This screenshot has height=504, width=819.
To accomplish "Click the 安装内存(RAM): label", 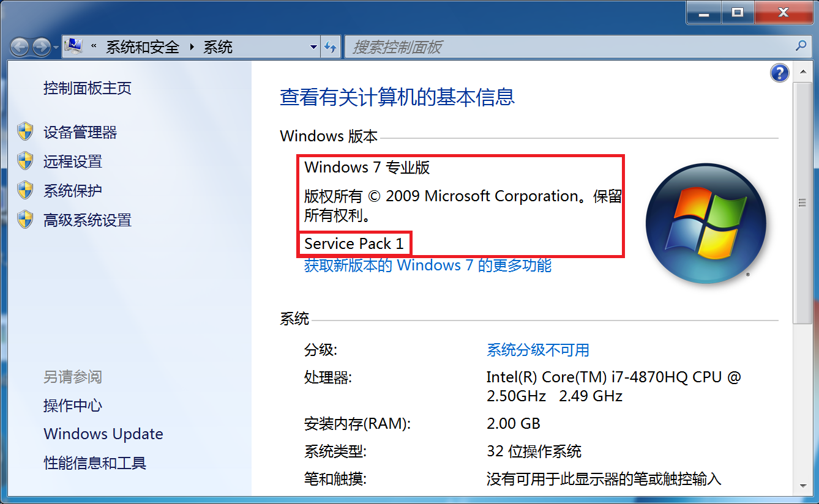I will (x=357, y=423).
